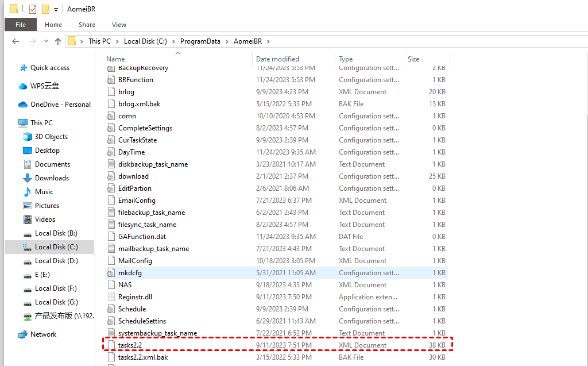Click the sort arrow above the Name column
This screenshot has height=366, width=588.
[x=177, y=52]
